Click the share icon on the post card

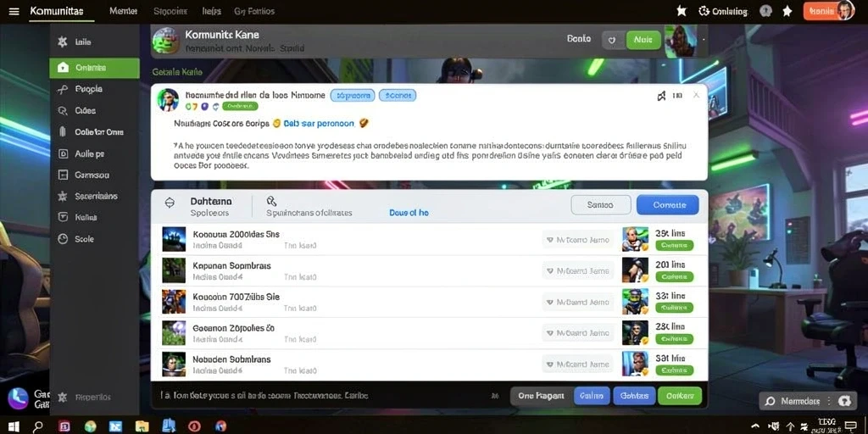click(661, 96)
